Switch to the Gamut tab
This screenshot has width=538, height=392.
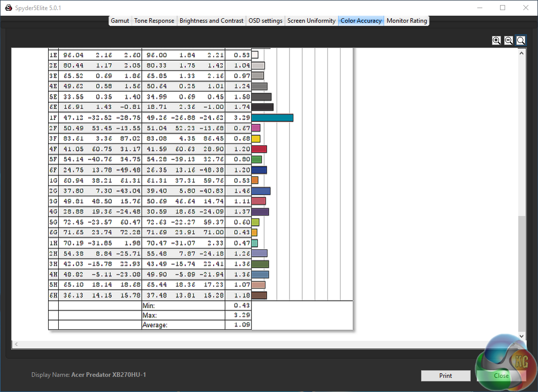point(120,21)
